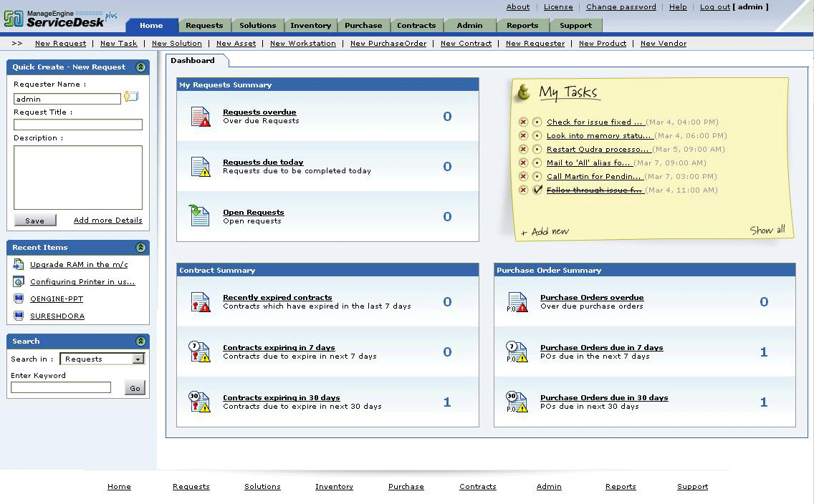This screenshot has width=814, height=504.
Task: Switch to the Solutions tab
Action: pos(257,25)
